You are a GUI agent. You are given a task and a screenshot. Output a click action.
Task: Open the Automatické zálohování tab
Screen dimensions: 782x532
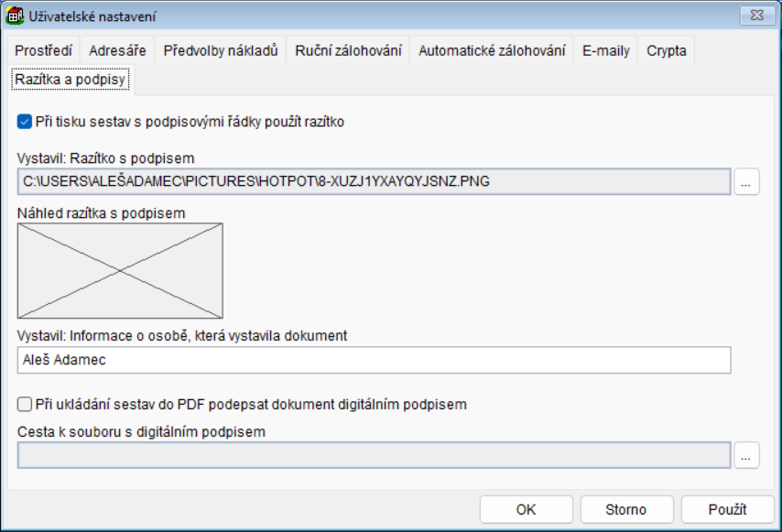492,51
